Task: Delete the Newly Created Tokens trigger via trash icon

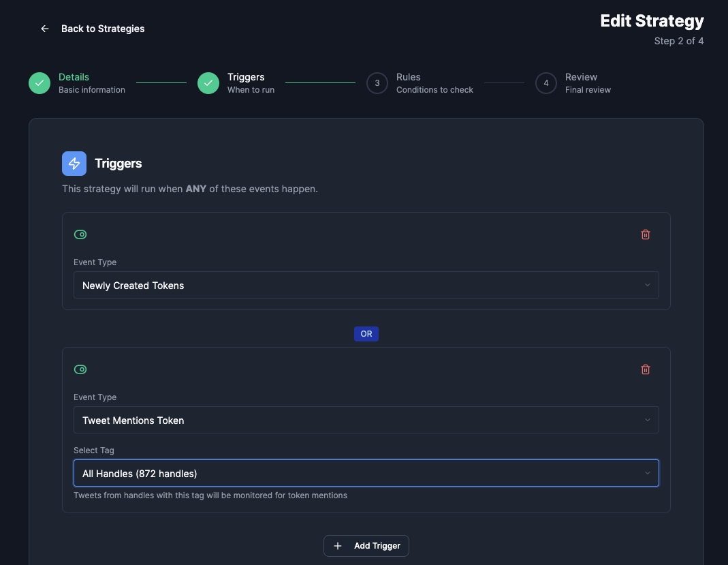Action: (x=645, y=234)
